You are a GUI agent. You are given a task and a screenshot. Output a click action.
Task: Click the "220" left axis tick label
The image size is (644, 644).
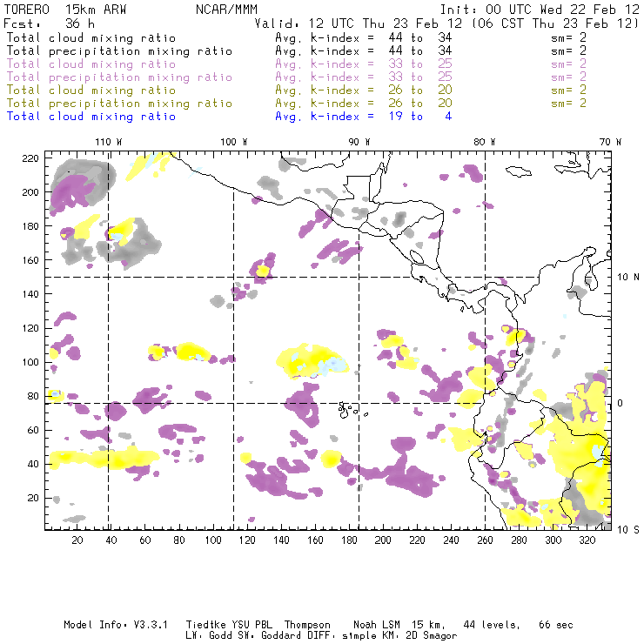[30, 158]
